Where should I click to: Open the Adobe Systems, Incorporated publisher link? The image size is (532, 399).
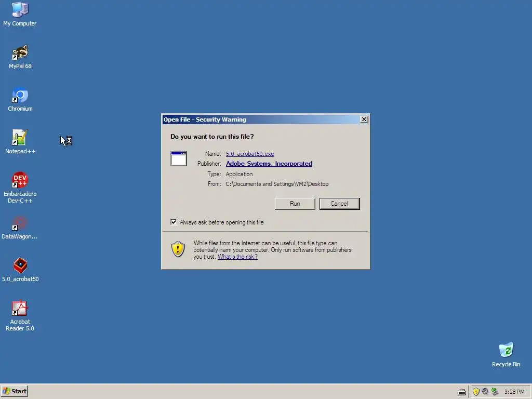click(269, 164)
